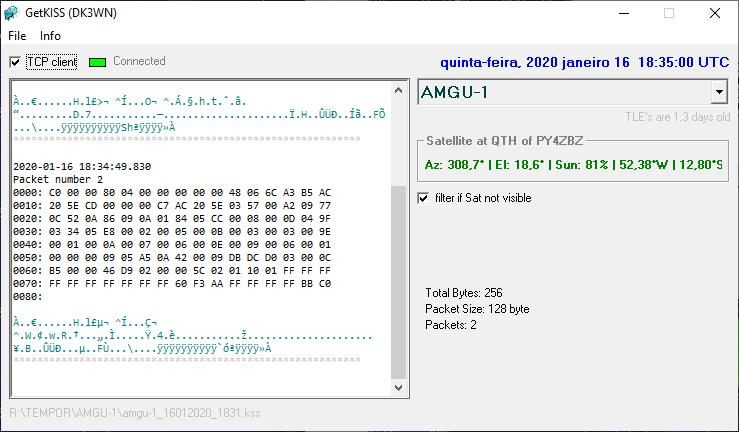Click the hex row starting with 0040:
This screenshot has width=739, height=432.
[x=172, y=245]
